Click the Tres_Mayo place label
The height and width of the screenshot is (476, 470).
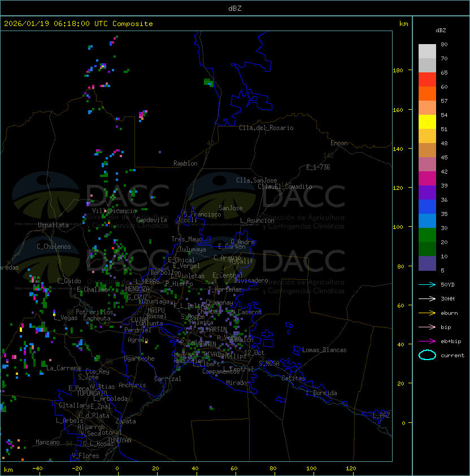pyautogui.click(x=186, y=239)
